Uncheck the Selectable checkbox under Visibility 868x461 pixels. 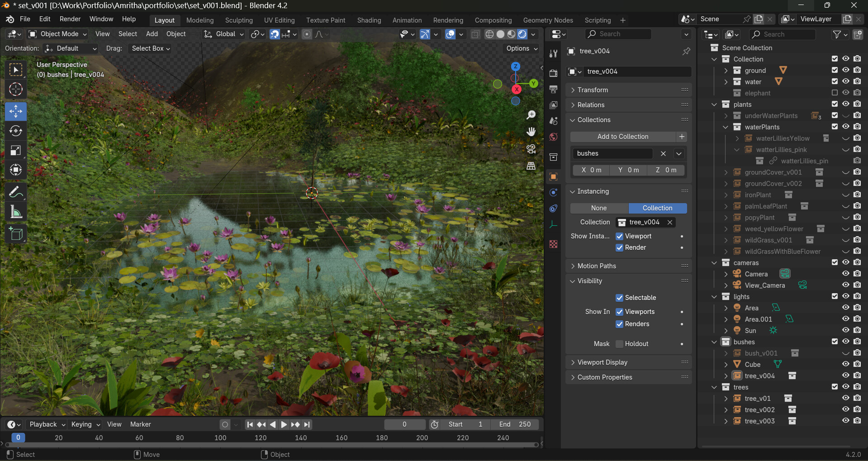(x=620, y=297)
